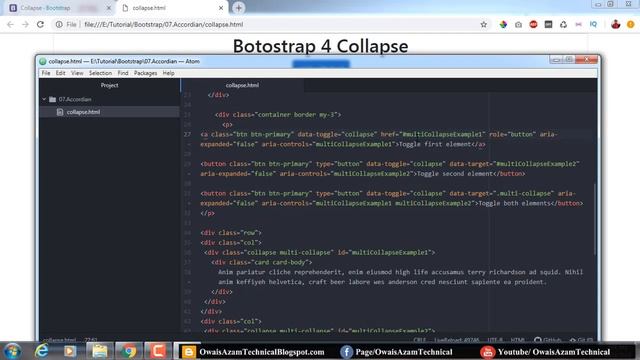
Task: Click the camera screenshot extension icon
Action: pos(518,24)
